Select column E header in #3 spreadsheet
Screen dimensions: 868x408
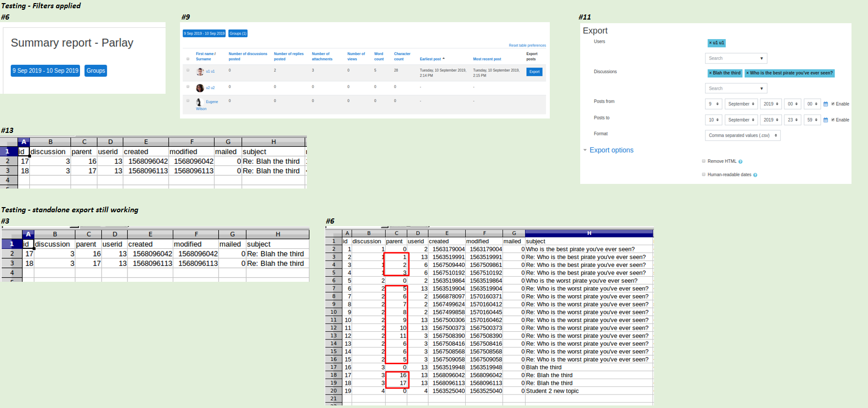tap(150, 234)
